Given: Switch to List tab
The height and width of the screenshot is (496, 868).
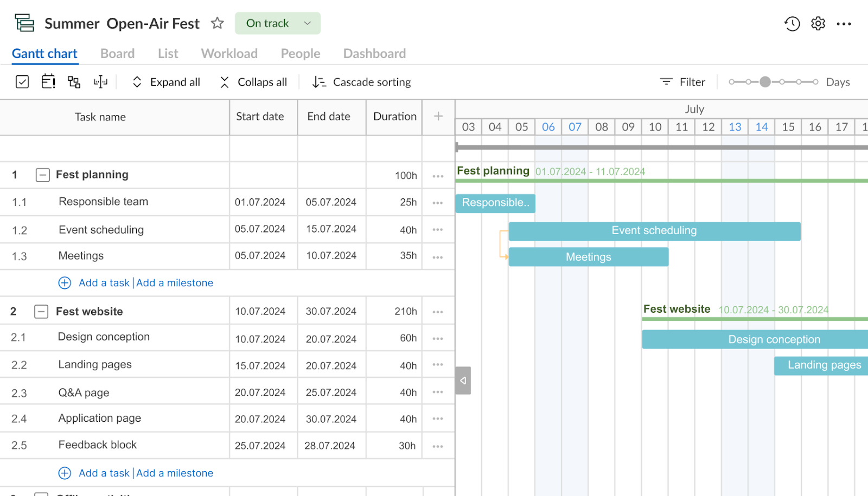Looking at the screenshot, I should click(x=168, y=54).
